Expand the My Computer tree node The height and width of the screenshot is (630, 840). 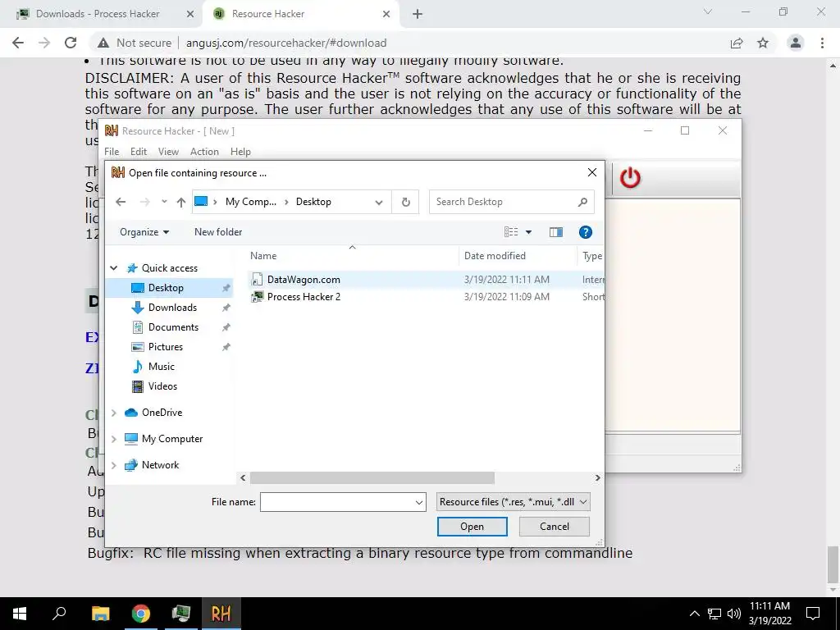[113, 440]
